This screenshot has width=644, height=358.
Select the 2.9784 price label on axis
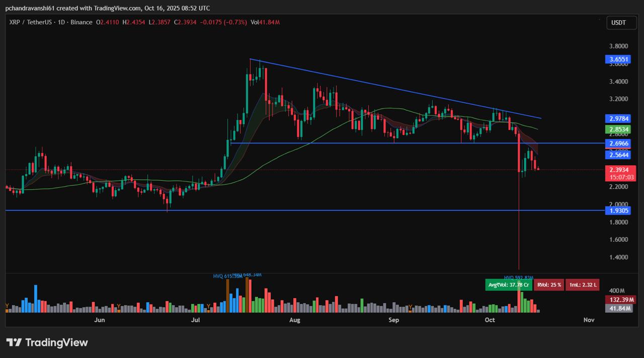(x=618, y=119)
